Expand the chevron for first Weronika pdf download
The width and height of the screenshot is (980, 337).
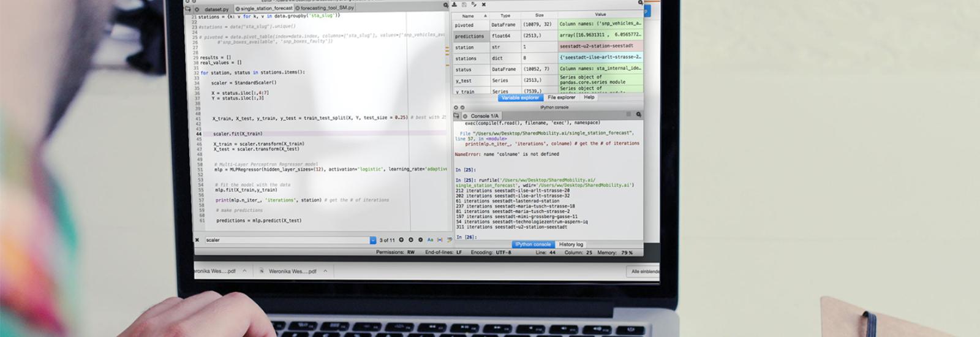click(244, 271)
